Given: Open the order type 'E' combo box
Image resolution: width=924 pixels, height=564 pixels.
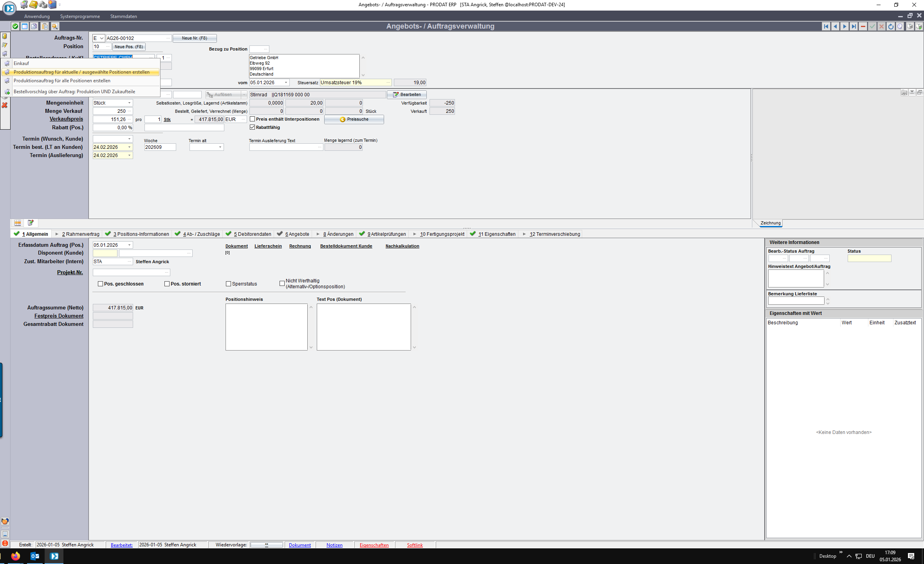Looking at the screenshot, I should click(x=101, y=38).
